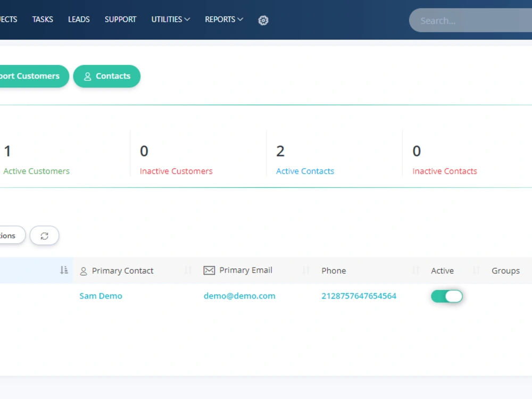The image size is (532, 399).
Task: Click the Primary Contact column header text
Action: click(122, 270)
